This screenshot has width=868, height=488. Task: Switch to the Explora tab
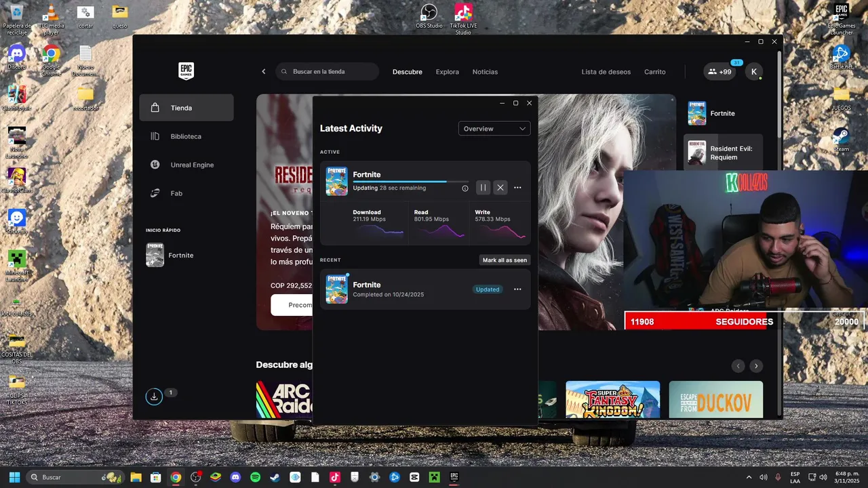pyautogui.click(x=448, y=72)
